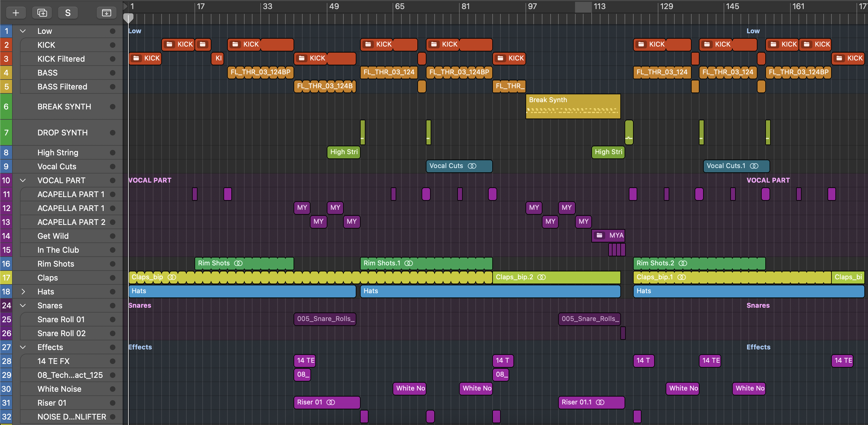
Task: Collapse the VOCAL PART track stack
Action: click(x=23, y=180)
